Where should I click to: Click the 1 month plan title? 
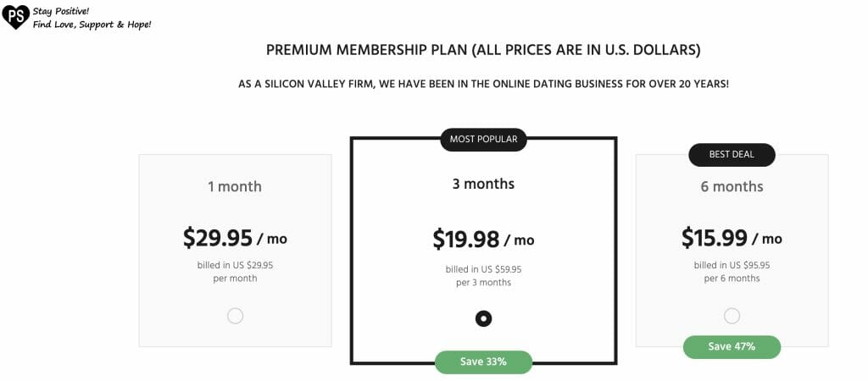[x=235, y=186]
